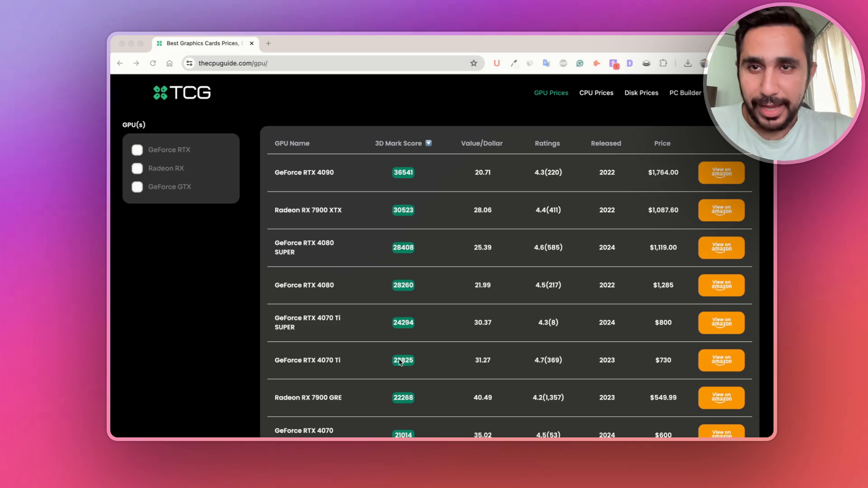Go to the browser home page
The height and width of the screenshot is (488, 868).
coord(169,63)
